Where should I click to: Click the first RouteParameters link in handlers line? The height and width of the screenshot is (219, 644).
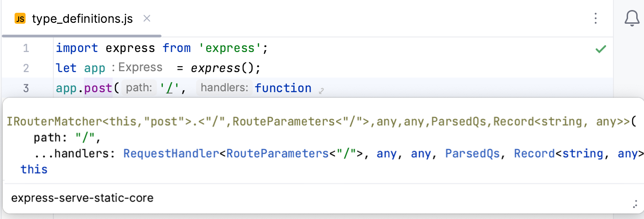tap(277, 154)
